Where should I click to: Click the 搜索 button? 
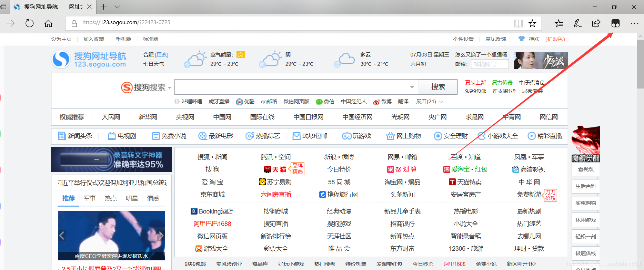pos(438,87)
